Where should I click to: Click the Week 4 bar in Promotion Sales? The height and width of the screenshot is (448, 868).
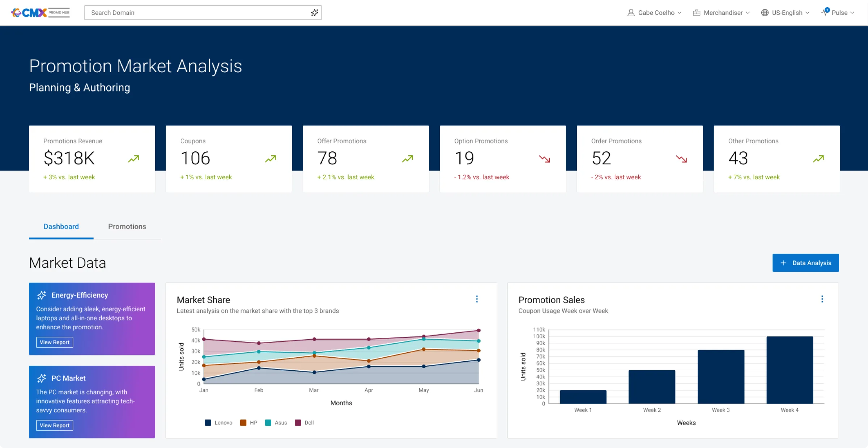(x=790, y=370)
